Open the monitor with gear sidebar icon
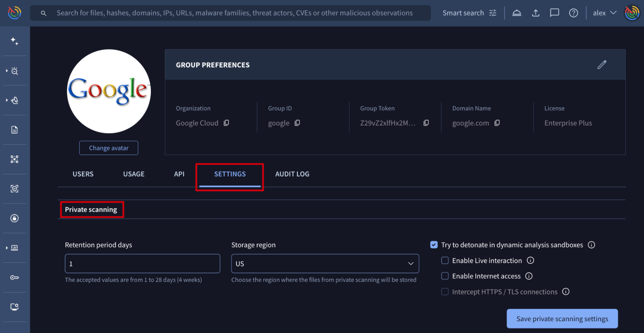 14,307
